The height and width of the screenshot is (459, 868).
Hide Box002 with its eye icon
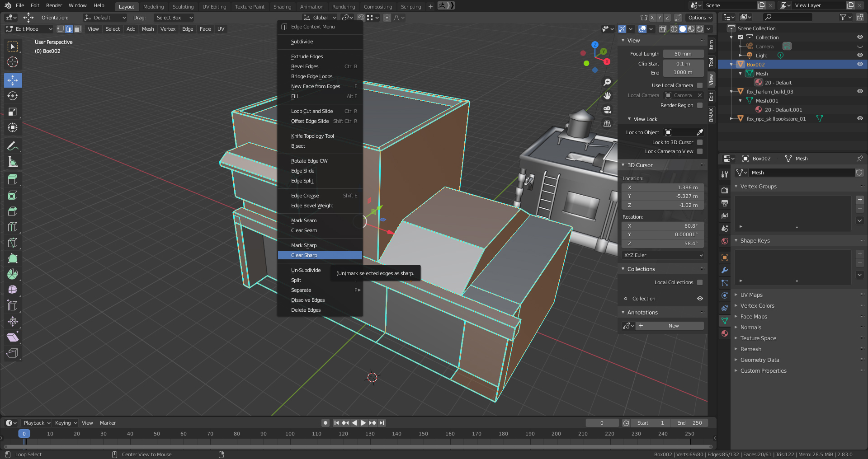860,64
